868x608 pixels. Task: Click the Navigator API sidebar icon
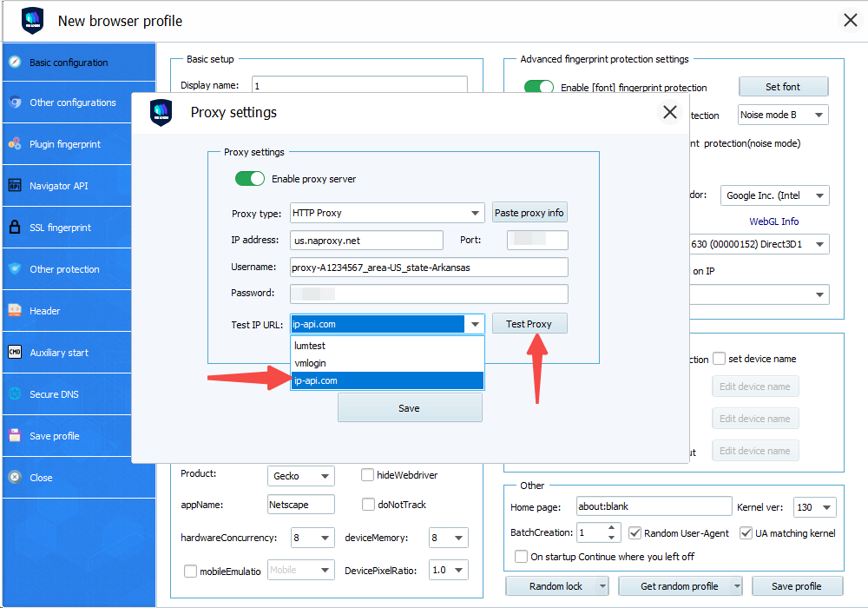[15, 186]
